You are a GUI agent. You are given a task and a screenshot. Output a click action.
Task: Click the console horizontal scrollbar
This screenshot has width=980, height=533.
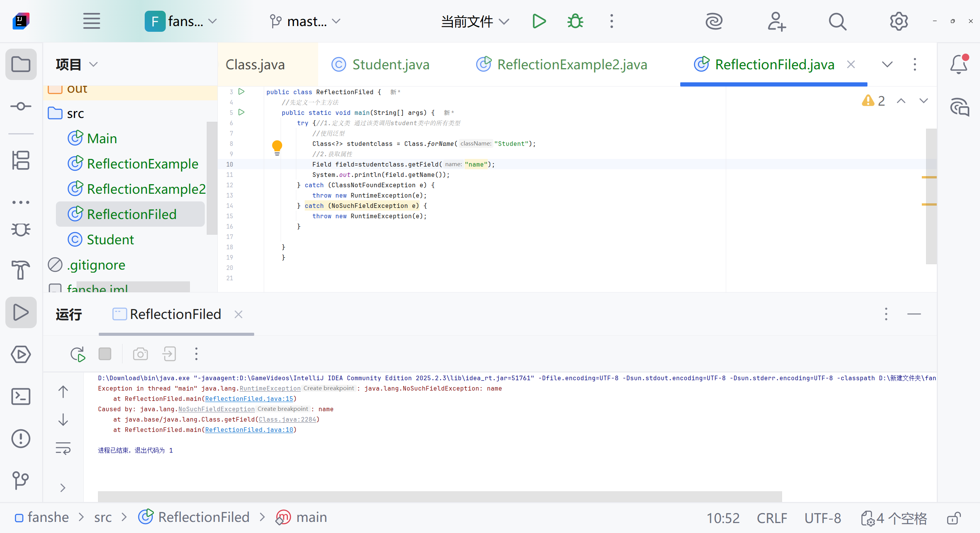click(x=439, y=496)
